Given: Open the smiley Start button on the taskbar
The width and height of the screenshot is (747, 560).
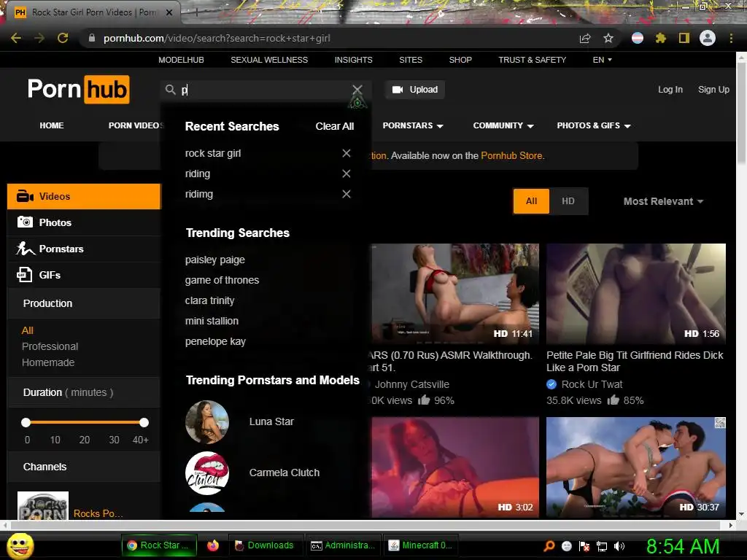Looking at the screenshot, I should pyautogui.click(x=20, y=545).
